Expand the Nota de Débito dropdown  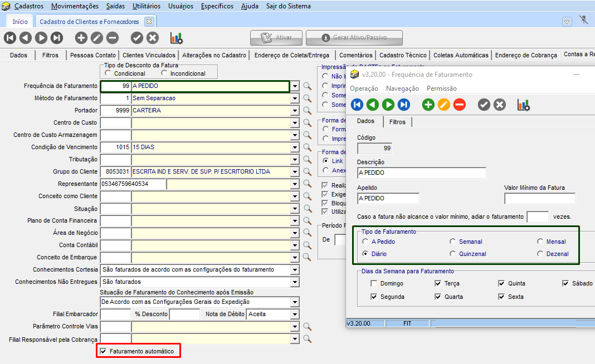[x=295, y=314]
